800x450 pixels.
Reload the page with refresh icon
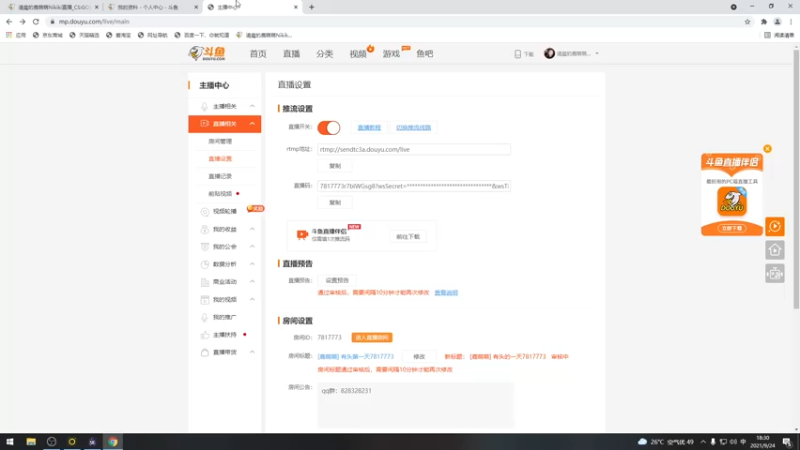point(36,21)
